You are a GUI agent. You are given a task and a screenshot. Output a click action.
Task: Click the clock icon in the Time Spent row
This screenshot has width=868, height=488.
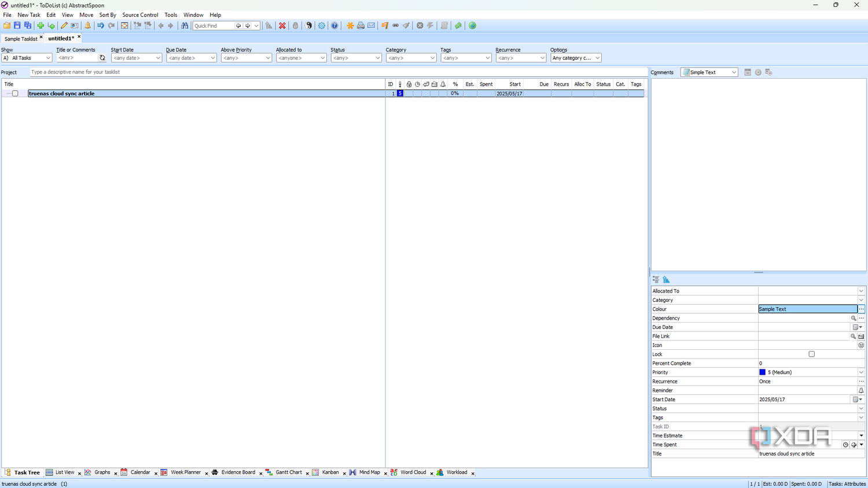coord(845,445)
